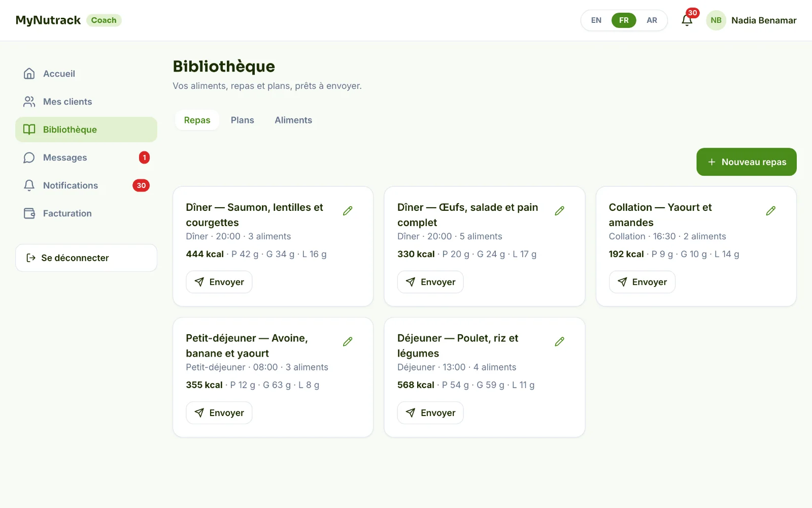Edit the Dîner Saumon, lentilles meal
The height and width of the screenshot is (508, 812).
click(348, 211)
